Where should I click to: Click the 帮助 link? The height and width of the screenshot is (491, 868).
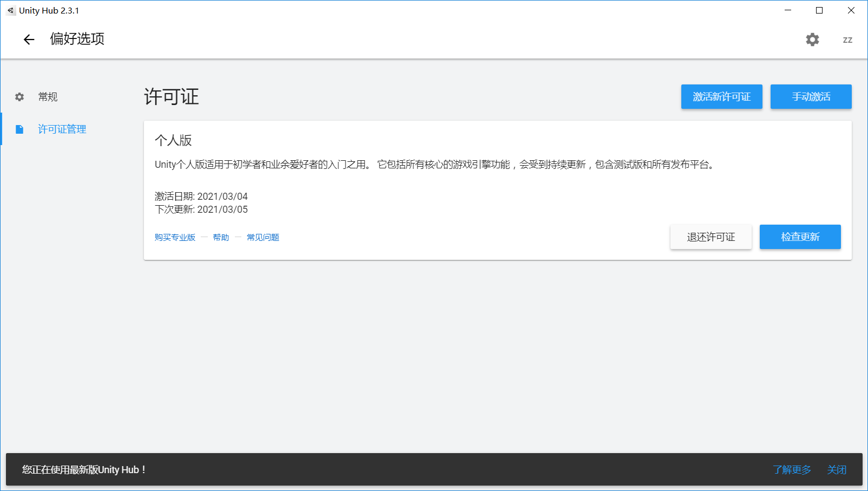coord(221,237)
